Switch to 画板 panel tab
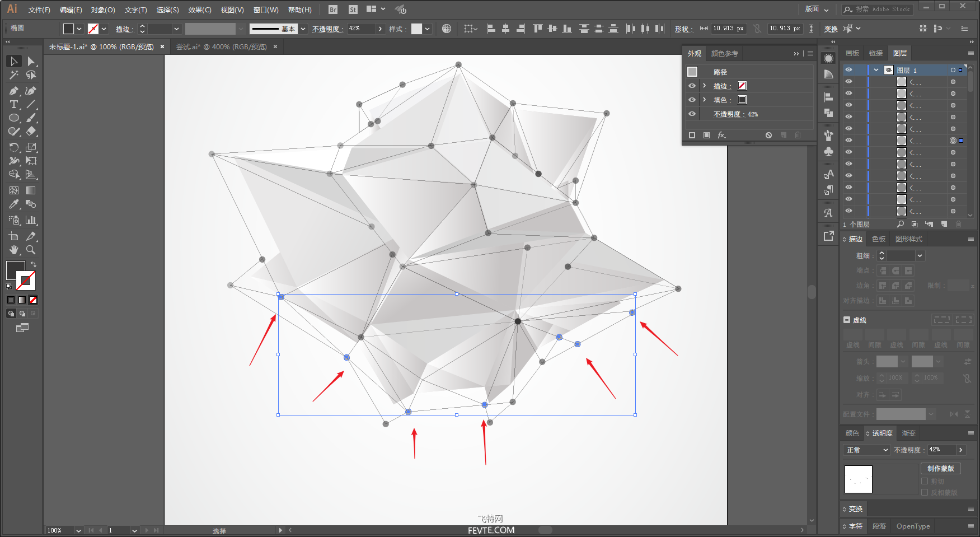The height and width of the screenshot is (537, 980). tap(852, 53)
